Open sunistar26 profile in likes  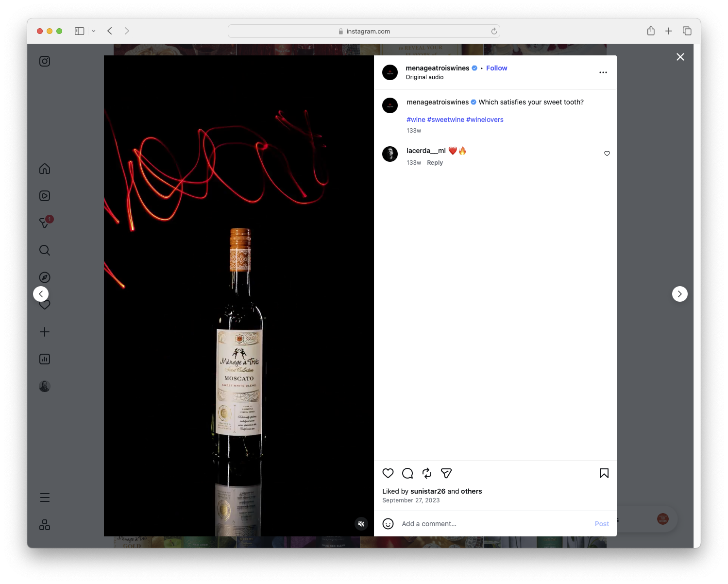[428, 491]
